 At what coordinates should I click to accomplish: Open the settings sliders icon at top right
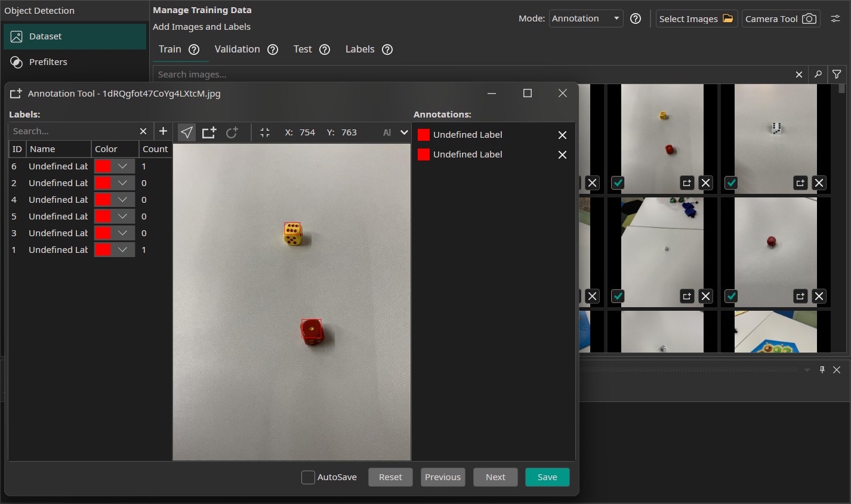coord(835,18)
